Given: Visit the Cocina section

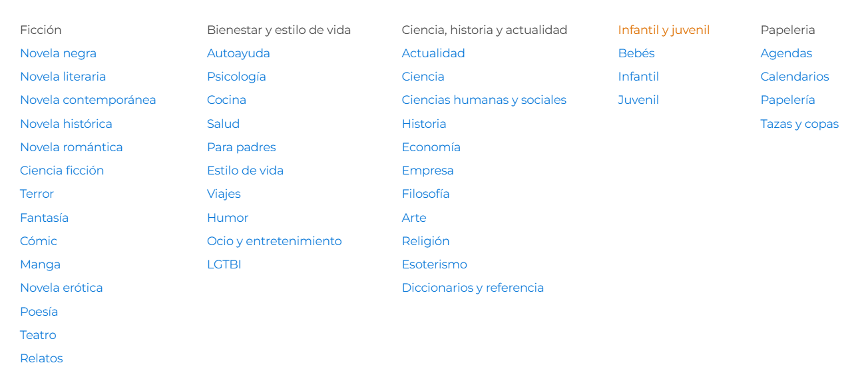Looking at the screenshot, I should coord(226,100).
